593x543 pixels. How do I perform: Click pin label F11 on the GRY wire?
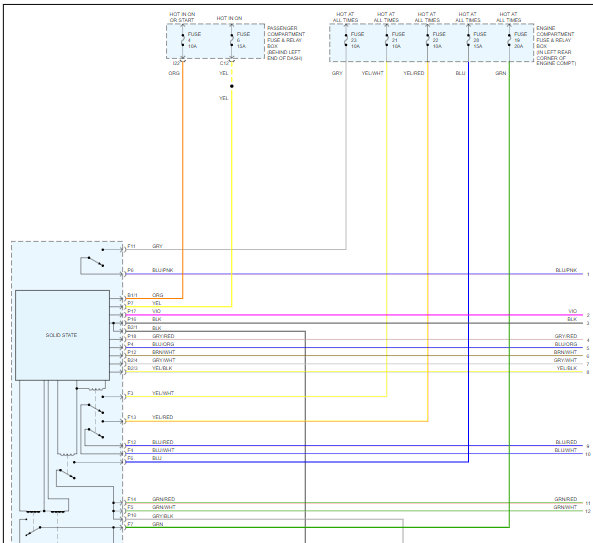point(131,246)
